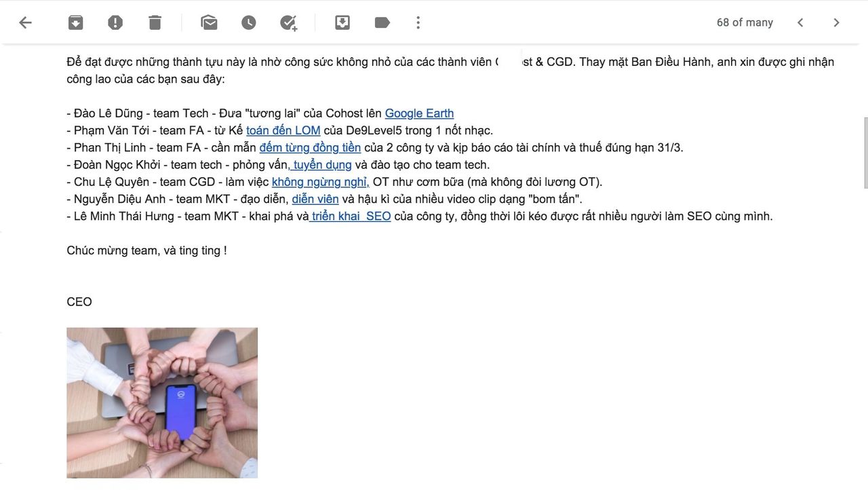Add email to Tasks
This screenshot has width=868, height=490.
pos(289,22)
